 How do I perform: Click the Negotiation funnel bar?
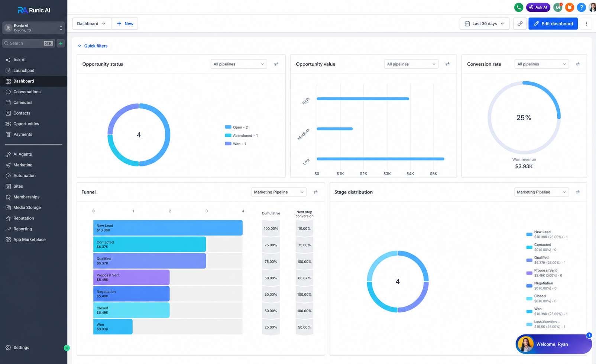131,294
